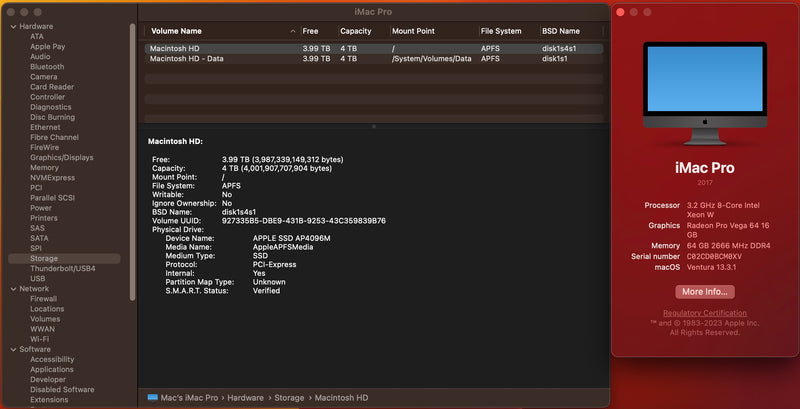Click the small Mac icon in path bar

pos(153,398)
